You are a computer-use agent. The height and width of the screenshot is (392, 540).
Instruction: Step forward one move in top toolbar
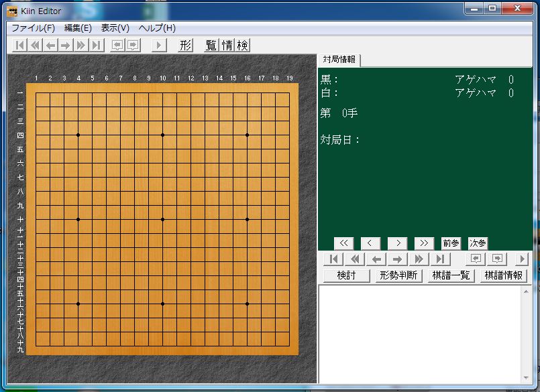tap(66, 45)
